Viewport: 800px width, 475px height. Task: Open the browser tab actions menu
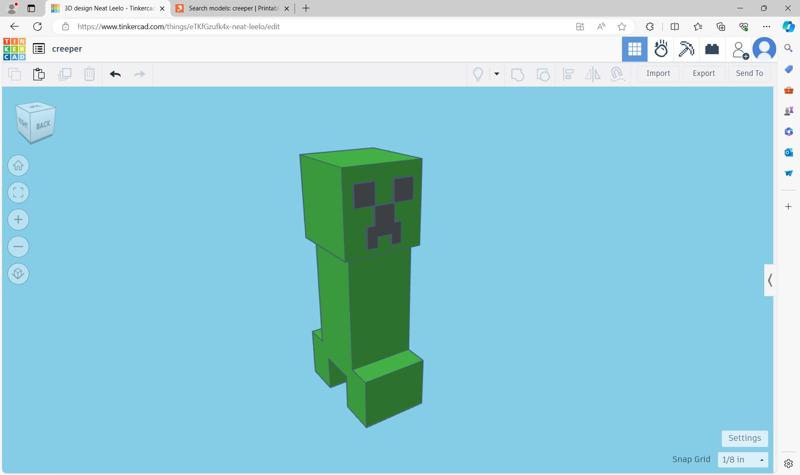coord(31,8)
